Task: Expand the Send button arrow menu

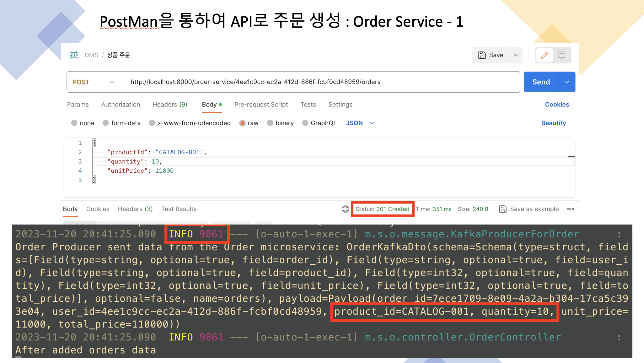Action: coord(567,82)
